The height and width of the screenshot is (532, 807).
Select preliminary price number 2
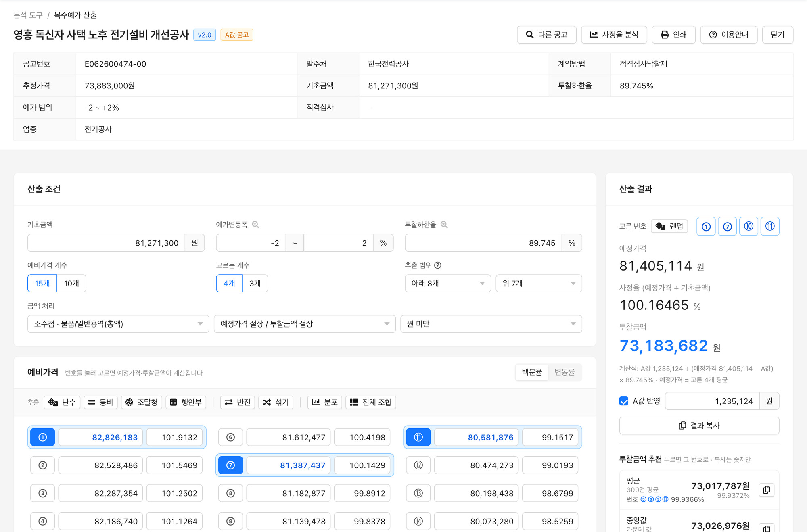point(43,465)
